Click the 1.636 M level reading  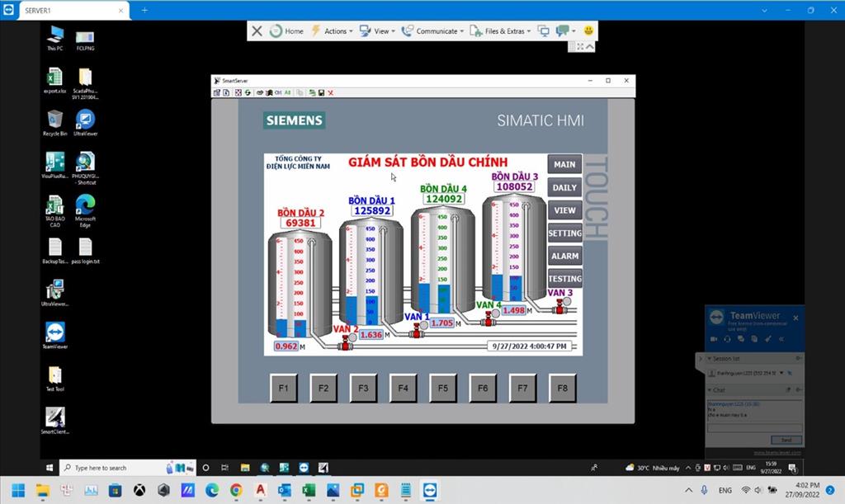pos(371,335)
